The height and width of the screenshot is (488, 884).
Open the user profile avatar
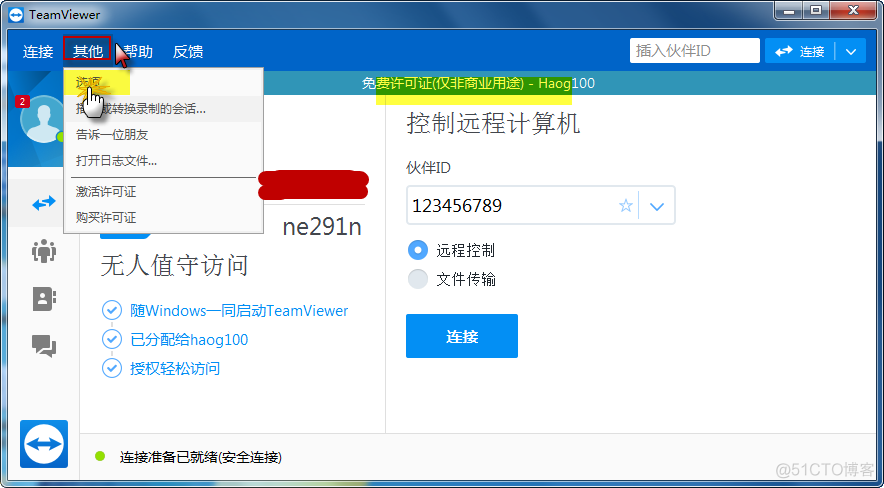pos(42,119)
